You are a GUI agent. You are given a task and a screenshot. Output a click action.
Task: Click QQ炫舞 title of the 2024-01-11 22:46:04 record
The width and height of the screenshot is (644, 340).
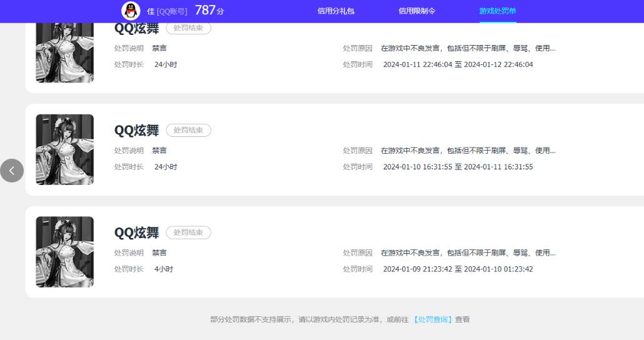click(x=136, y=28)
